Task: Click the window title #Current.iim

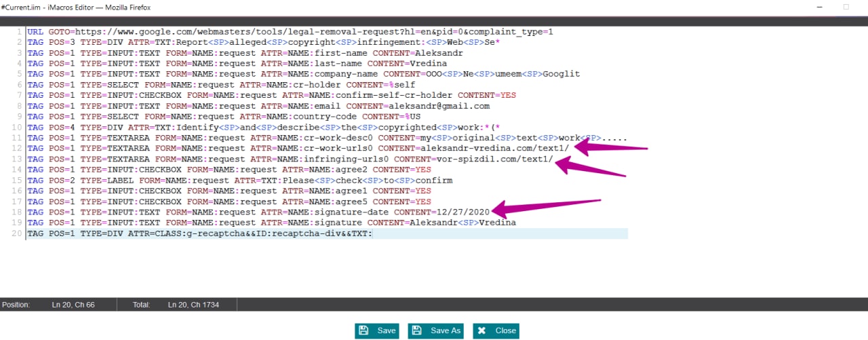Action: pyautogui.click(x=75, y=7)
